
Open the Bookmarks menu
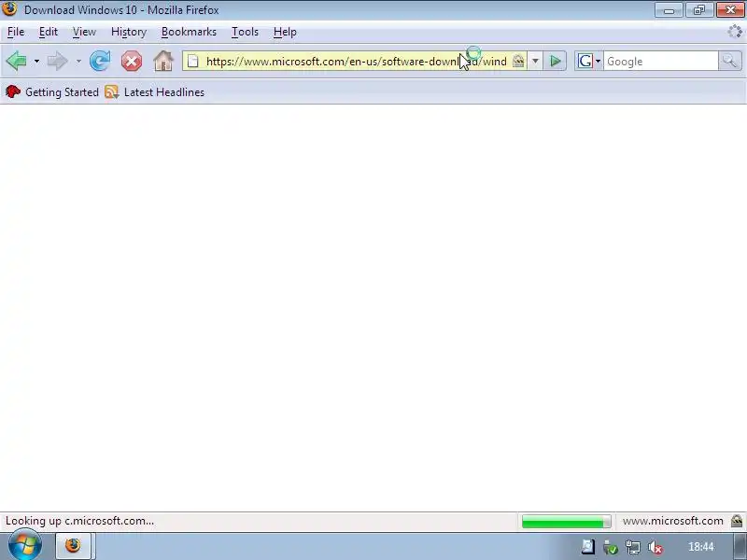[x=189, y=32]
